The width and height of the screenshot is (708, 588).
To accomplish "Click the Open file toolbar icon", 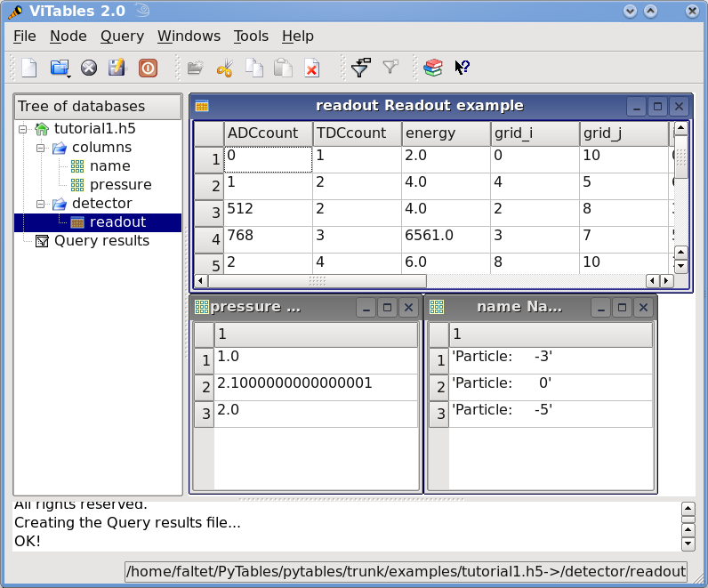I will point(59,68).
